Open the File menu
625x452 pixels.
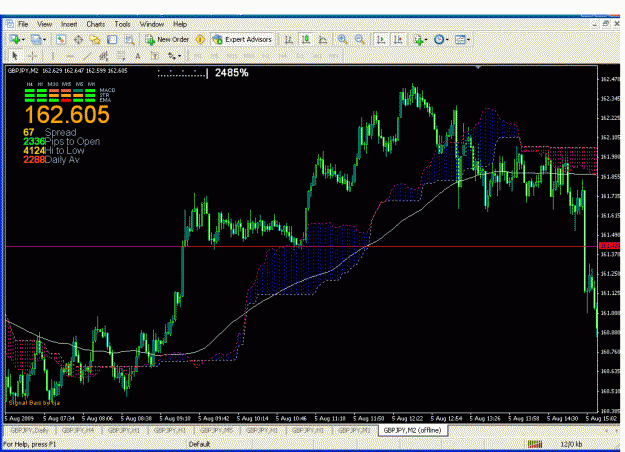click(23, 24)
